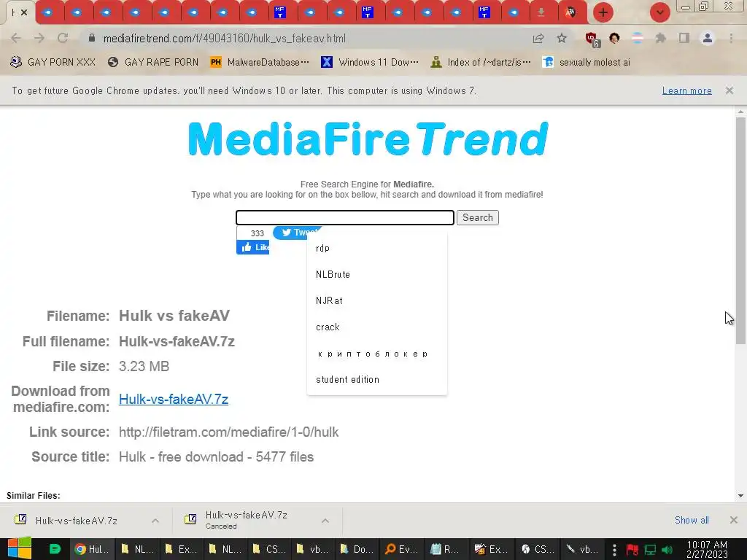The width and height of the screenshot is (747, 560).
Task: Click 'Hulk - free download - 5477 files' text
Action: pos(216,456)
